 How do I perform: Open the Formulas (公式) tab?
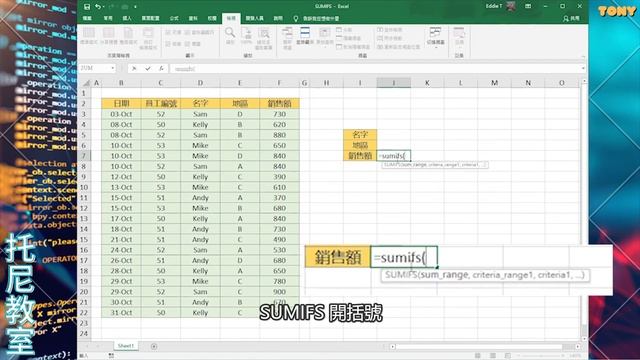[174, 18]
